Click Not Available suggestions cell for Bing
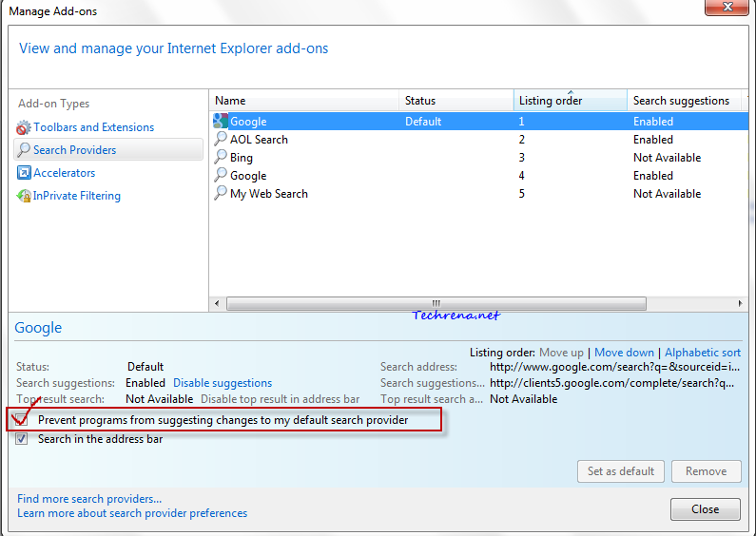 [667, 158]
